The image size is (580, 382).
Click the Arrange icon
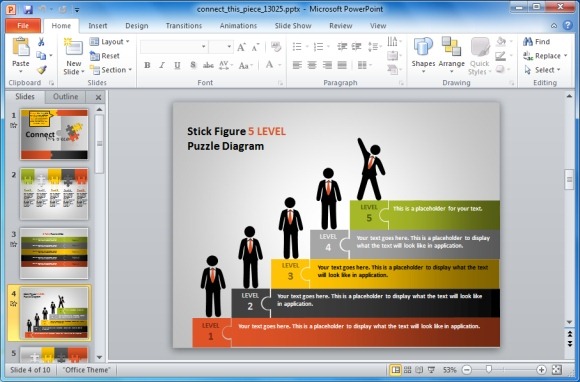[x=451, y=47]
